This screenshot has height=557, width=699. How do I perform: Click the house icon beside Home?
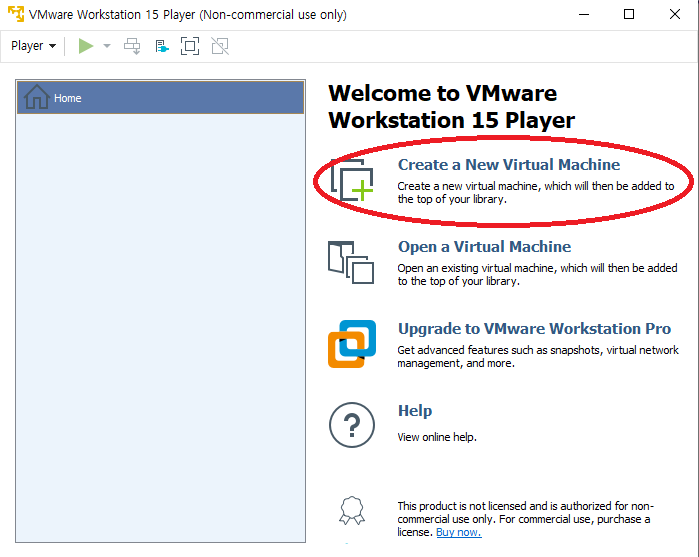[37, 97]
